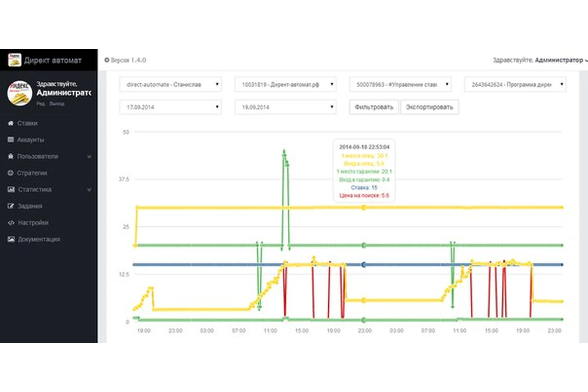This screenshot has width=588, height=392.
Task: Expand the Пользователи submenu chevron
Action: (89, 156)
